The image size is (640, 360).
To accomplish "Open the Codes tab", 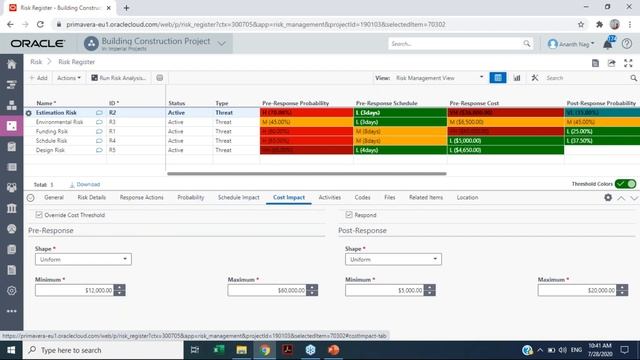I will pyautogui.click(x=362, y=197).
